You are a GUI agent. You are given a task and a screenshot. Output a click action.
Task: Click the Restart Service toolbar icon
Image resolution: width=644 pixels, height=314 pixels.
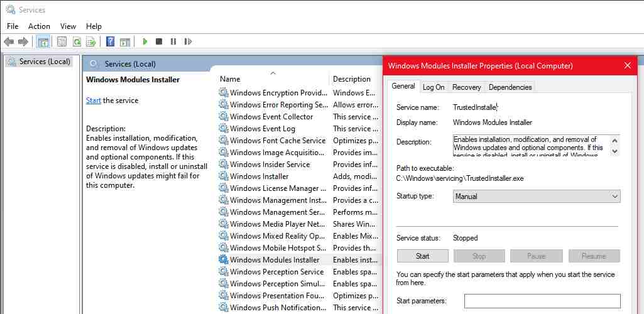tap(188, 41)
